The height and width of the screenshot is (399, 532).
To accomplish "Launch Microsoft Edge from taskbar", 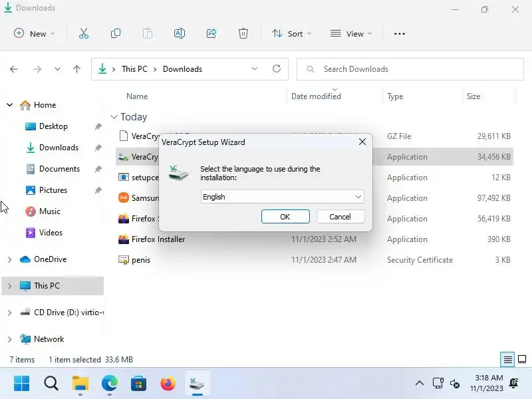I will coord(110,384).
